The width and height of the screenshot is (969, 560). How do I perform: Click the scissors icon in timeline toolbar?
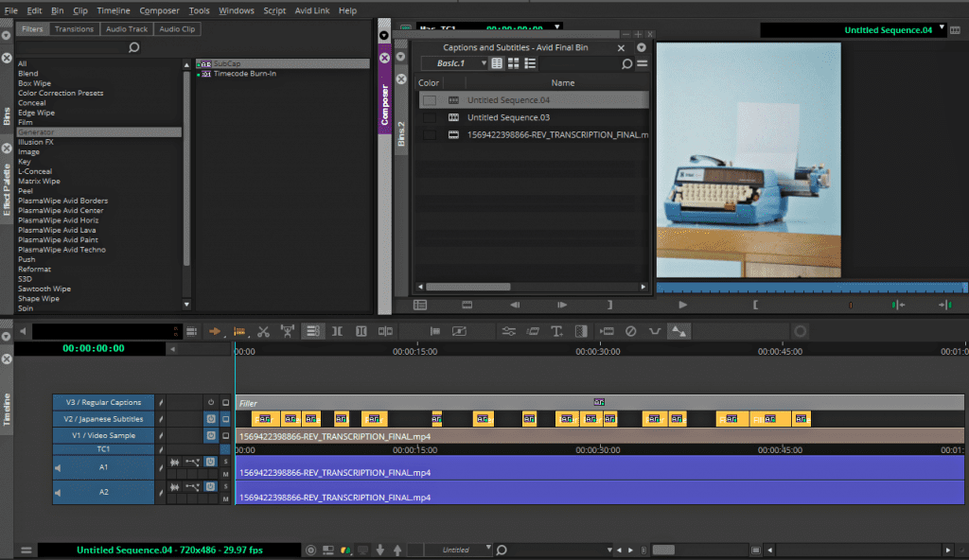[x=263, y=331]
